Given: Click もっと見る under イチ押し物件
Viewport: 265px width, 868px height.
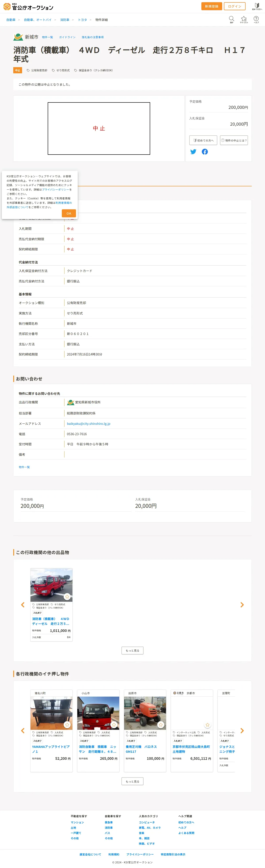Looking at the screenshot, I should click(x=132, y=781).
